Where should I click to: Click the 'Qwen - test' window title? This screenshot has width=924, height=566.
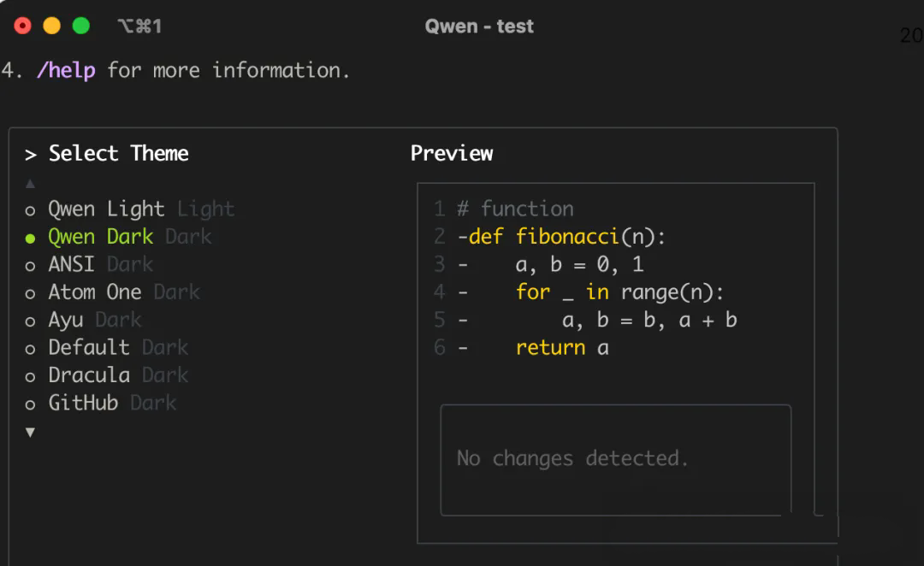tap(479, 27)
